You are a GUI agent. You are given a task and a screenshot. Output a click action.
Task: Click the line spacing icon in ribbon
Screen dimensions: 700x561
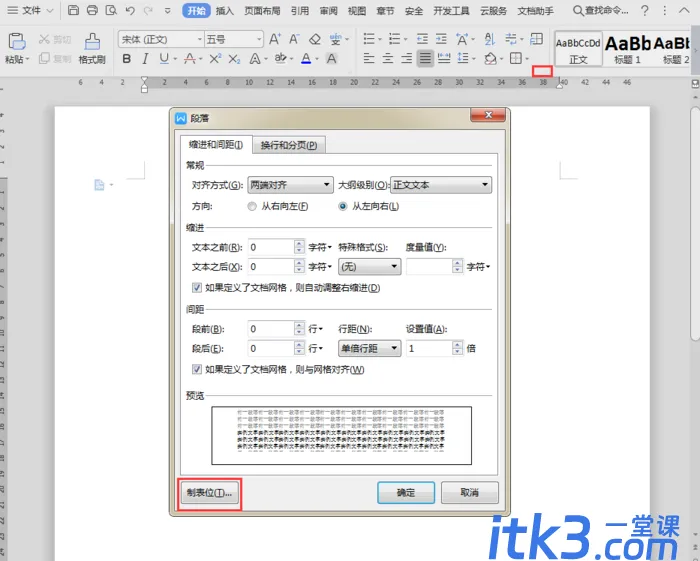(463, 58)
